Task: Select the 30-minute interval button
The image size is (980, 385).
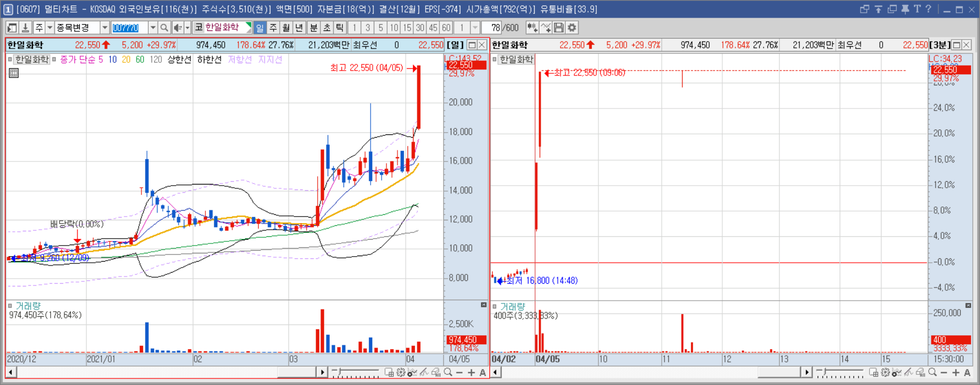Action: coord(420,28)
